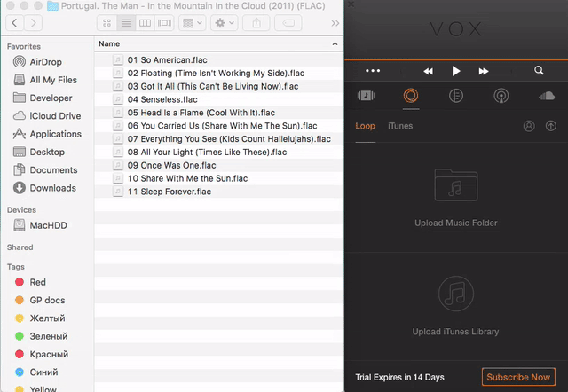568x392 pixels.
Task: Select VOX Loop cloud source icon
Action: (x=411, y=96)
